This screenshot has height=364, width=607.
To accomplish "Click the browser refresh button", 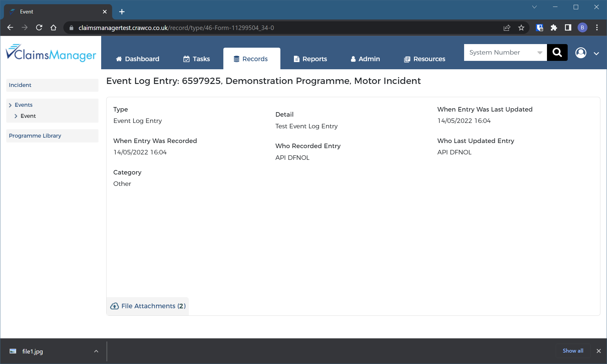I will coord(39,28).
